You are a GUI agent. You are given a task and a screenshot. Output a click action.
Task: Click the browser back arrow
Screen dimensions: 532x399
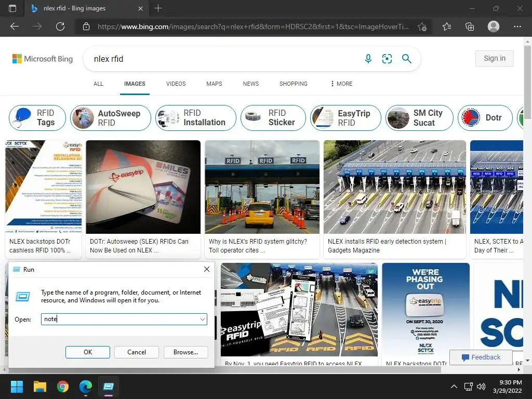15,26
